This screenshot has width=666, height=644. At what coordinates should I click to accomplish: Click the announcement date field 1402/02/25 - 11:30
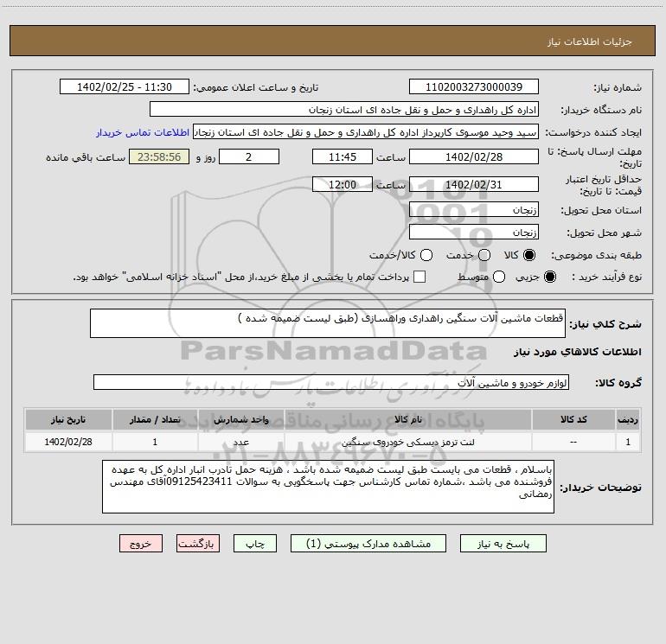click(x=125, y=86)
